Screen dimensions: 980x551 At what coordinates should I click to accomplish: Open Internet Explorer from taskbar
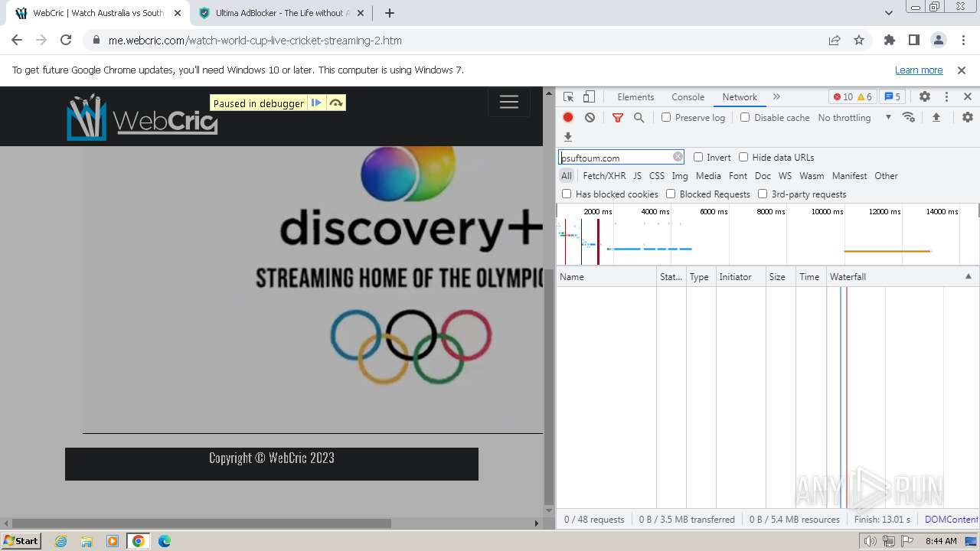click(61, 540)
